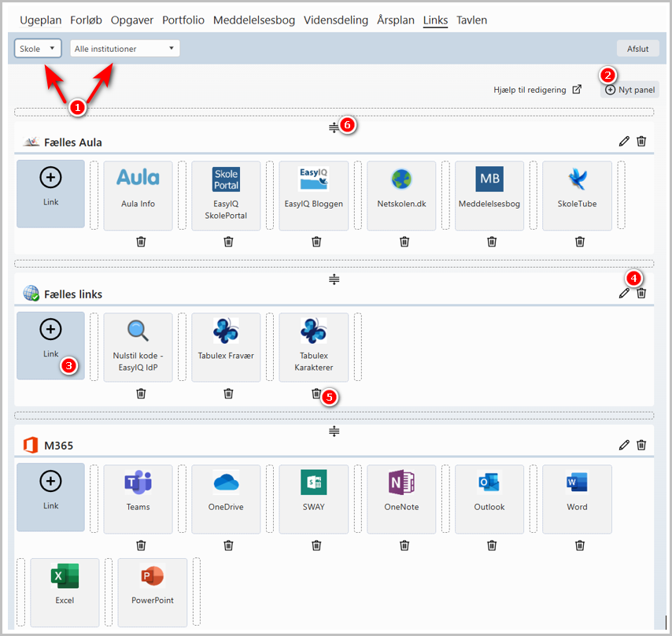672x636 pixels.
Task: Select the Links tab
Action: pos(435,20)
